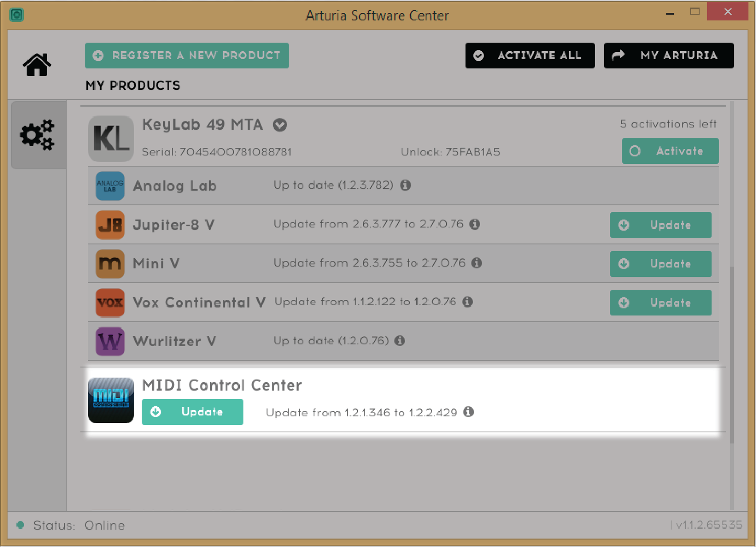Click version number v1.1.2.65535 in status bar

click(x=709, y=525)
